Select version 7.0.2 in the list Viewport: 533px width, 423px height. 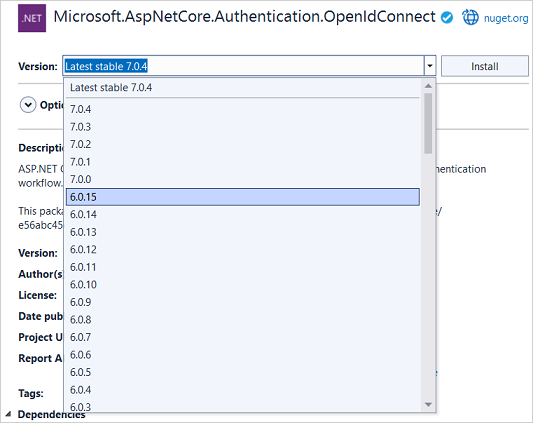pos(243,144)
